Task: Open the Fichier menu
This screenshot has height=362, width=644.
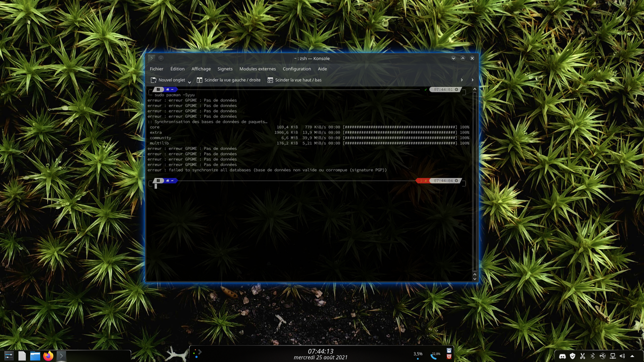Action: click(x=156, y=69)
